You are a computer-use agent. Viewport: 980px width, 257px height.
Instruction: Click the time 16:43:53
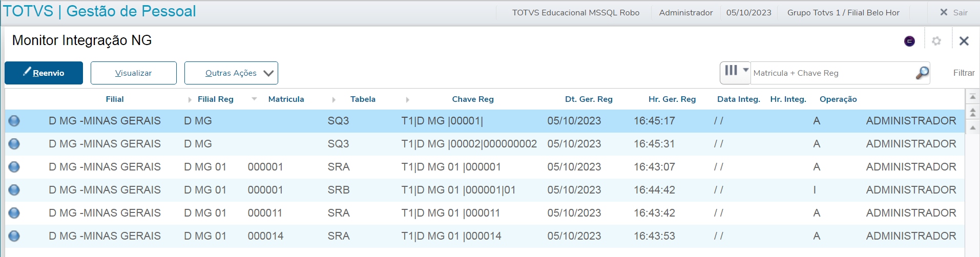(x=654, y=236)
